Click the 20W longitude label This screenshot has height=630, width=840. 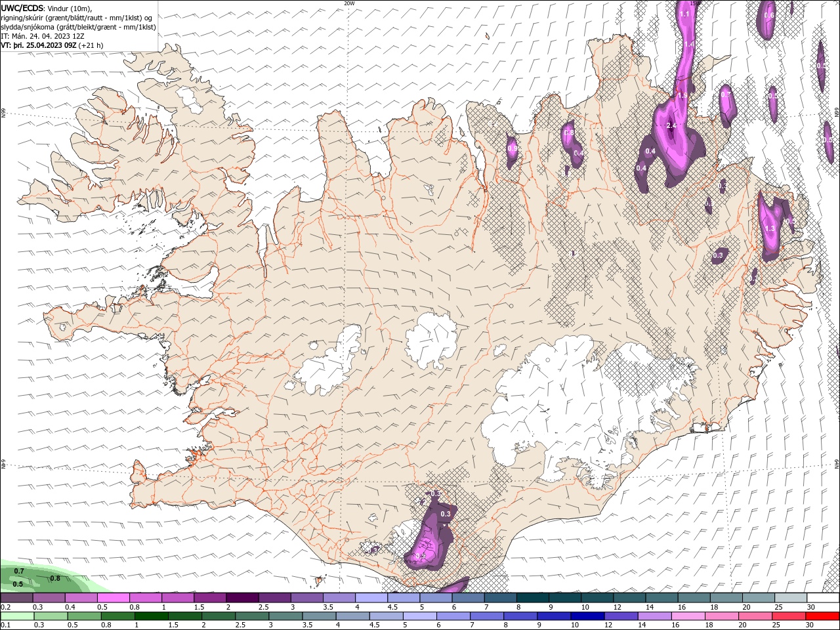point(349,3)
